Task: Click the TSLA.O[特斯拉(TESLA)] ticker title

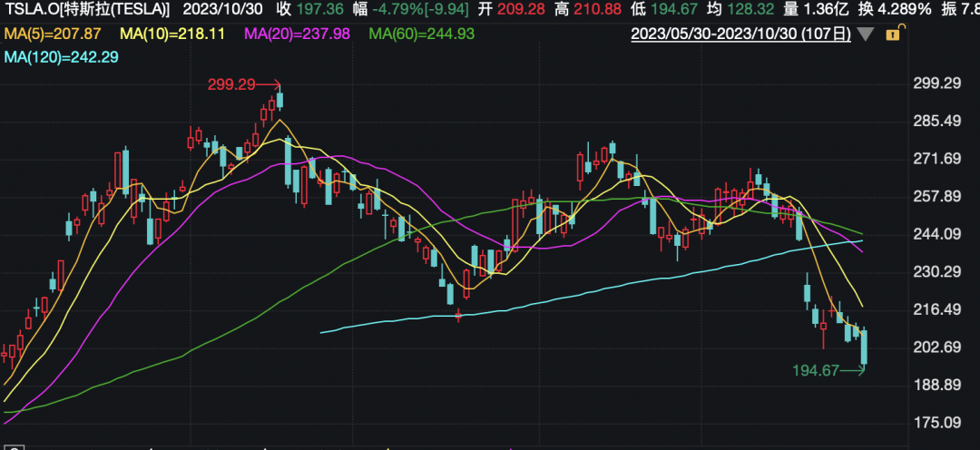Action: (x=88, y=9)
